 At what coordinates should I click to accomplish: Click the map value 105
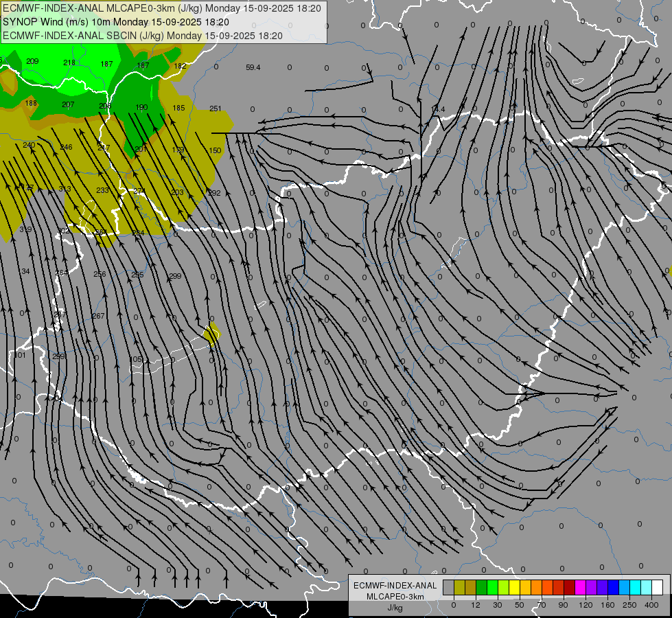tap(135, 359)
